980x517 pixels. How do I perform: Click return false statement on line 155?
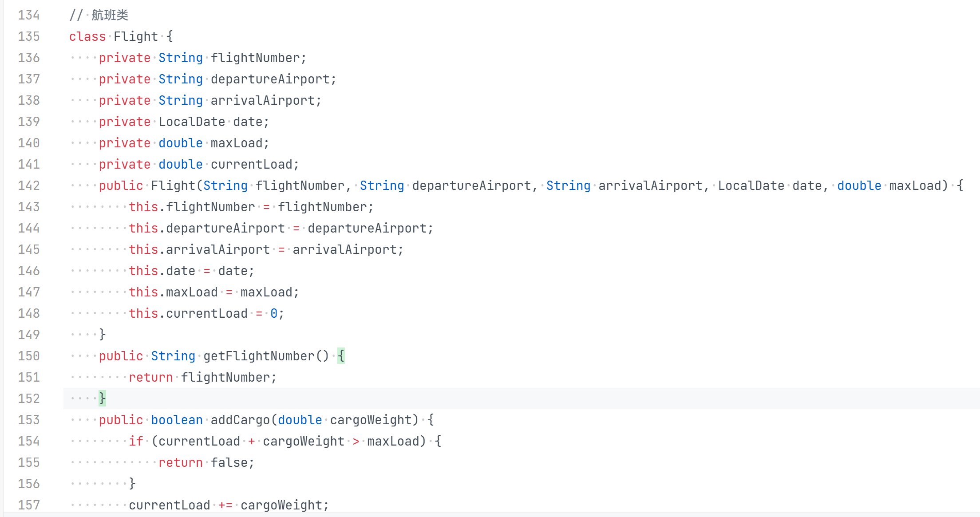click(206, 462)
